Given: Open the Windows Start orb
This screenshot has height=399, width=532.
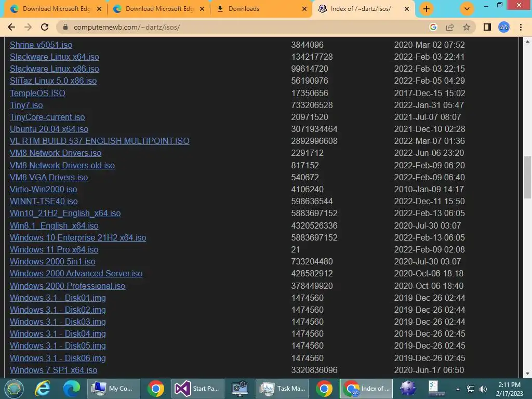Looking at the screenshot, I should [x=14, y=389].
